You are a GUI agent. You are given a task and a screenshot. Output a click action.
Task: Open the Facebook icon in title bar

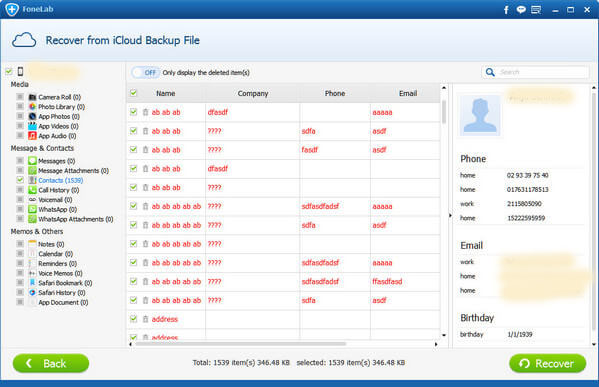pyautogui.click(x=506, y=10)
